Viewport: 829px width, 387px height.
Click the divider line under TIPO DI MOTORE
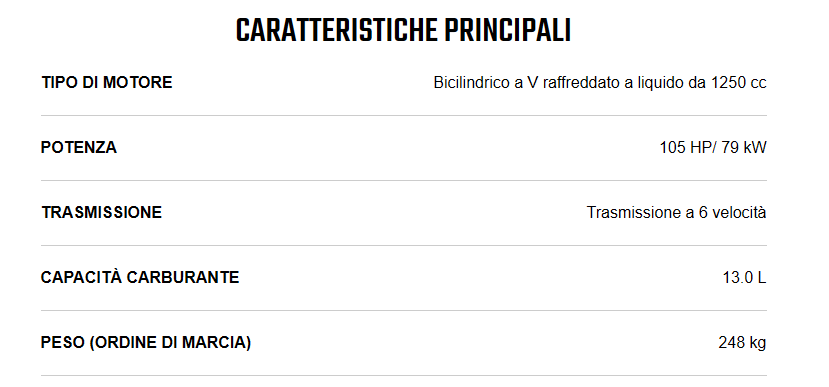[404, 115]
